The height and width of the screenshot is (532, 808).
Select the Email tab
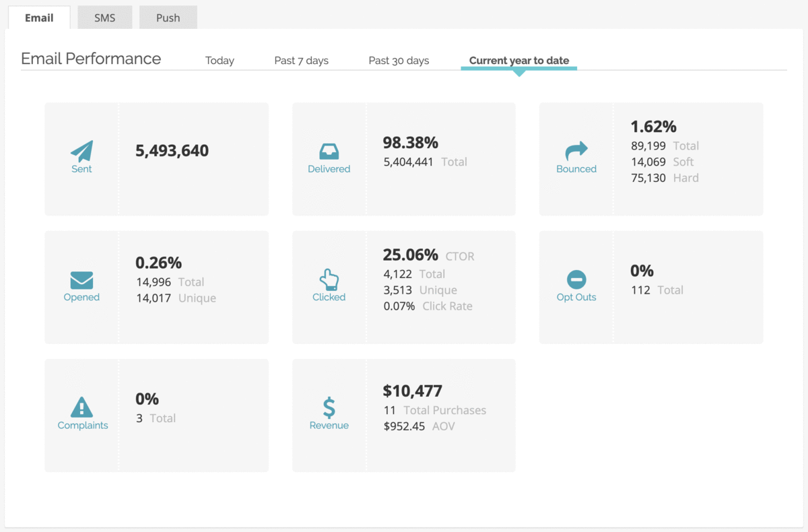click(x=39, y=18)
